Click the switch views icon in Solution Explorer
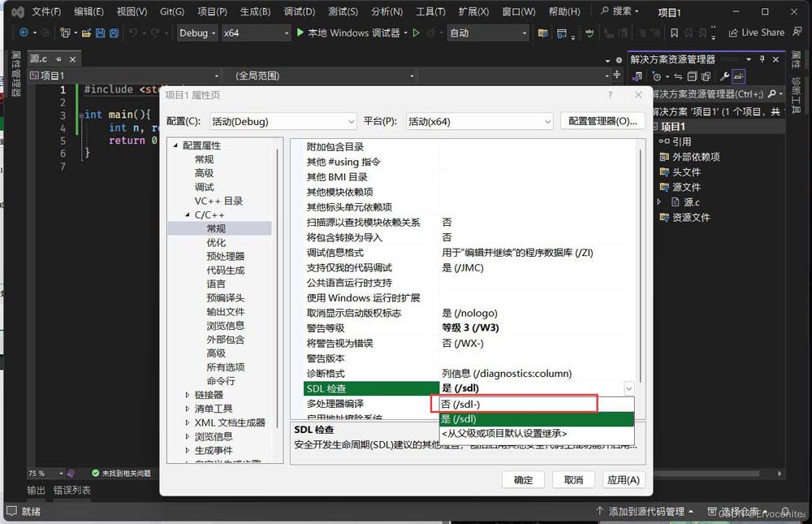The width and height of the screenshot is (812, 524). [637, 76]
